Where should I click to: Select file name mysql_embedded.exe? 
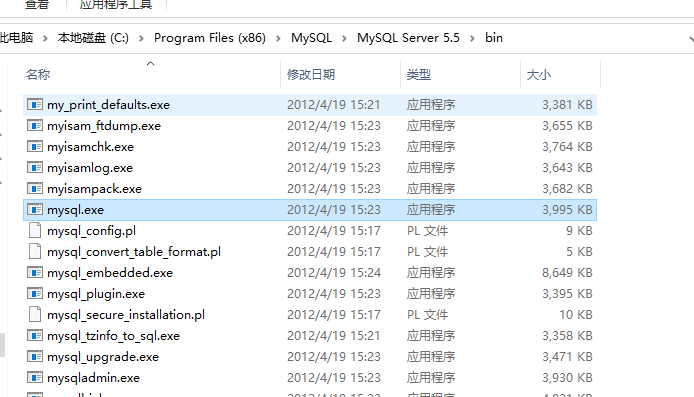coord(110,273)
